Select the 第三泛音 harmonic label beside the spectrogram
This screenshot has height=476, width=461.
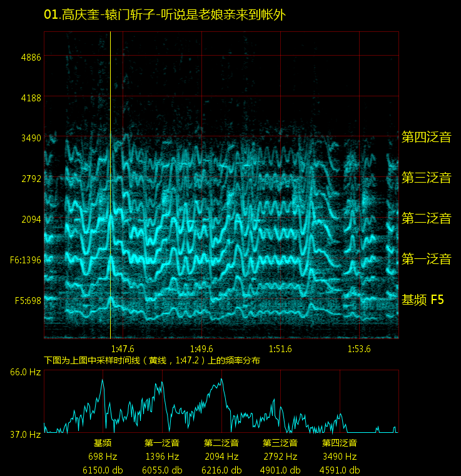pyautogui.click(x=426, y=178)
